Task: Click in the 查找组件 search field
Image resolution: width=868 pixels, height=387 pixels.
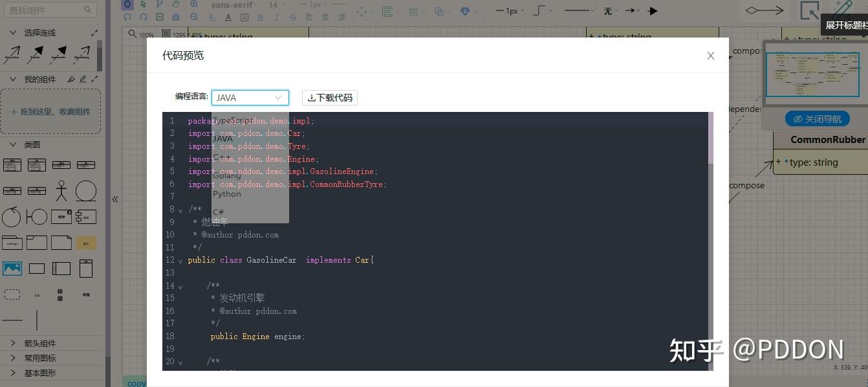Action: click(x=45, y=10)
